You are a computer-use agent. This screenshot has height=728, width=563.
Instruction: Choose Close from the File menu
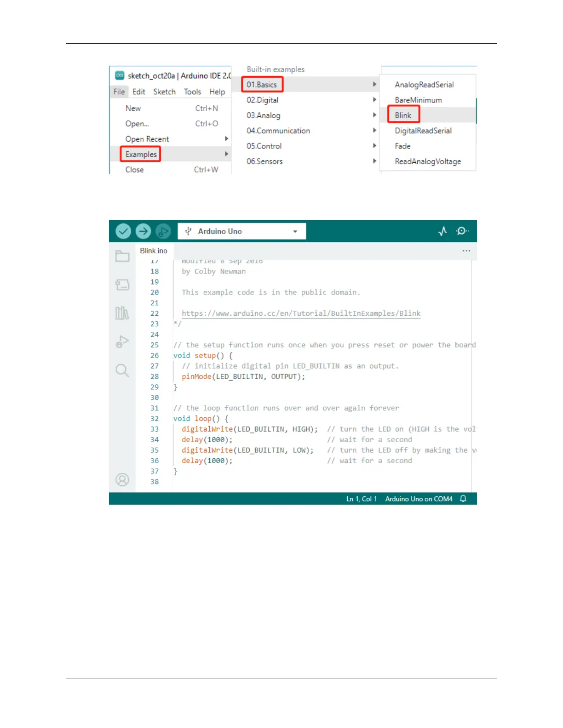tap(171, 170)
